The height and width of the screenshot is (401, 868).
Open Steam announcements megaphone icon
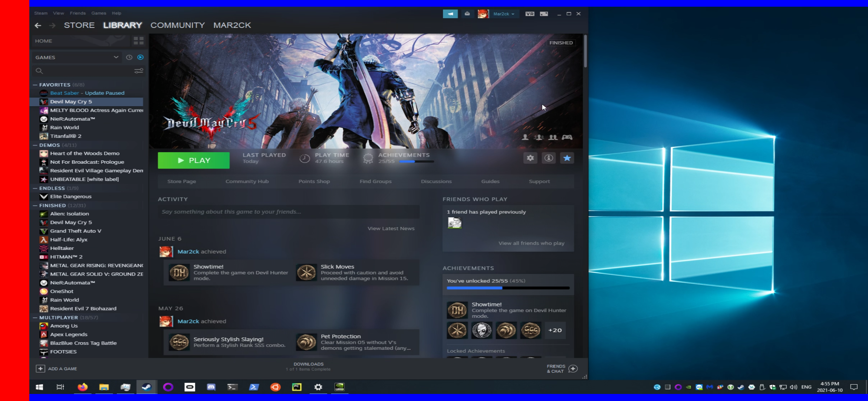coord(450,14)
